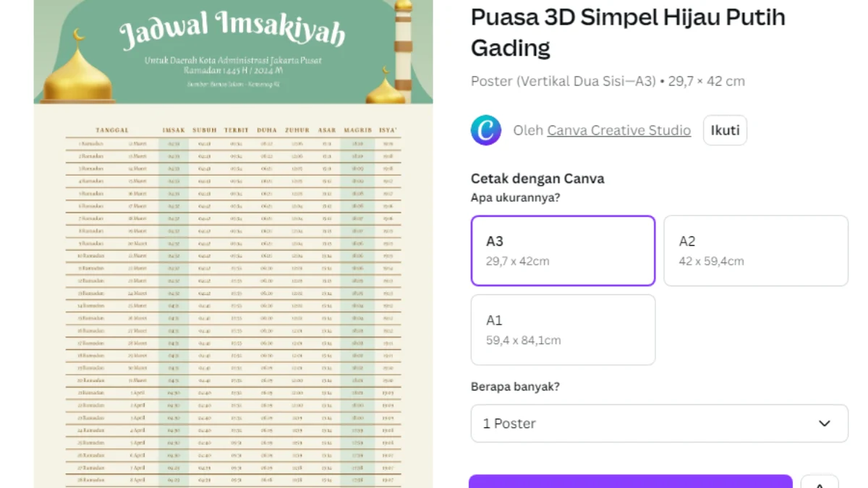Click the chevron arrow in quantity field

coord(824,424)
